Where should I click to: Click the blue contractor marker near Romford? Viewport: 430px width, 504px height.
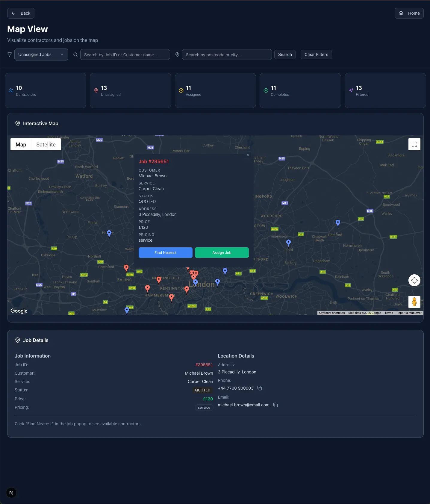click(338, 223)
